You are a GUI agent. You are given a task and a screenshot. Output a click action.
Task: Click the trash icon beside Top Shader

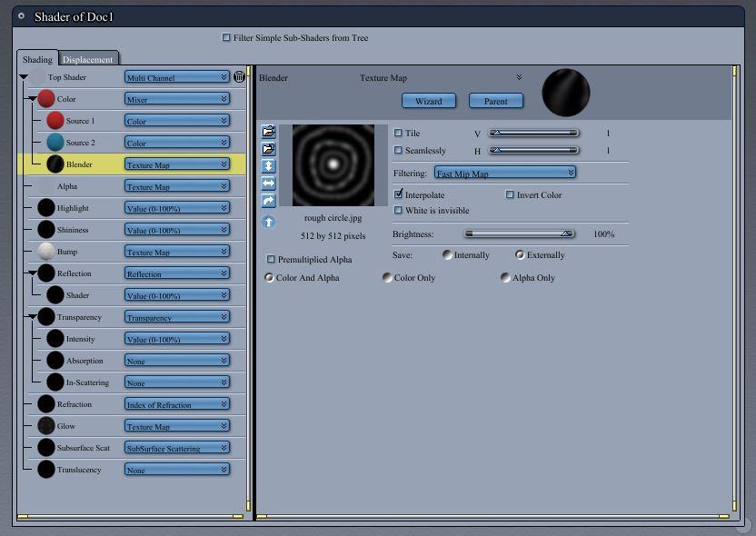click(x=239, y=76)
